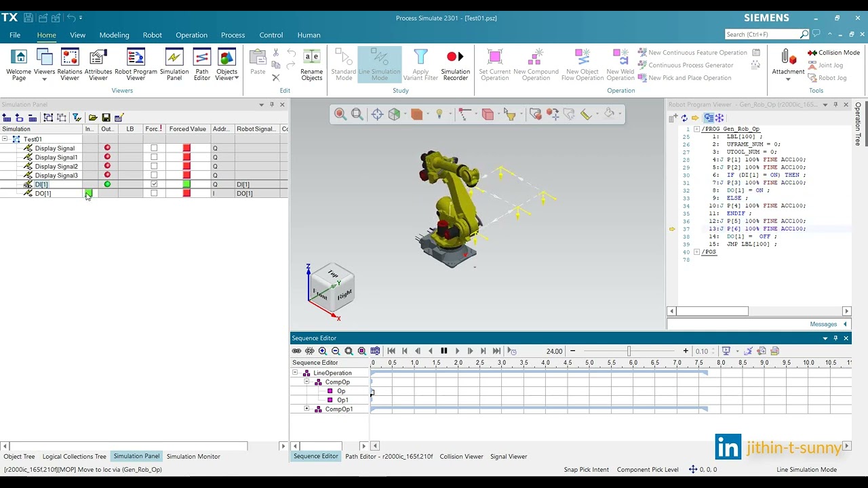Click the save icon in Simulation Panel toolbar
868x488 pixels.
pos(106,118)
